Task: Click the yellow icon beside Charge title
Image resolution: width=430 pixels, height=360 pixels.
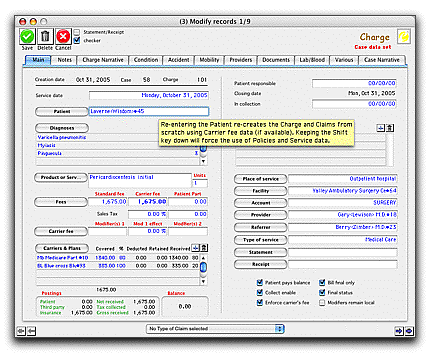Action: tap(404, 37)
